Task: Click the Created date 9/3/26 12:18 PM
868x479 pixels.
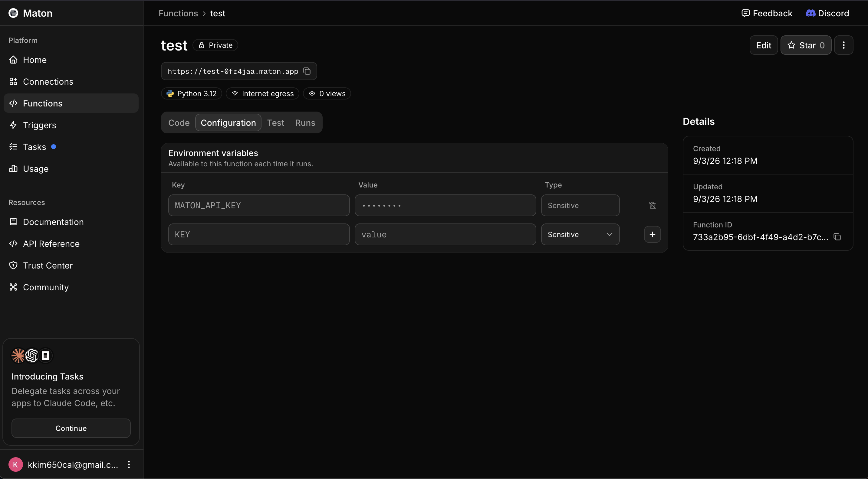Action: (725, 161)
